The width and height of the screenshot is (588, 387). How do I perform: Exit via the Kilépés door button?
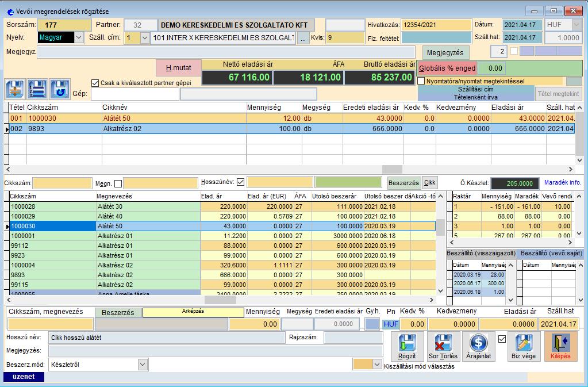point(560,347)
